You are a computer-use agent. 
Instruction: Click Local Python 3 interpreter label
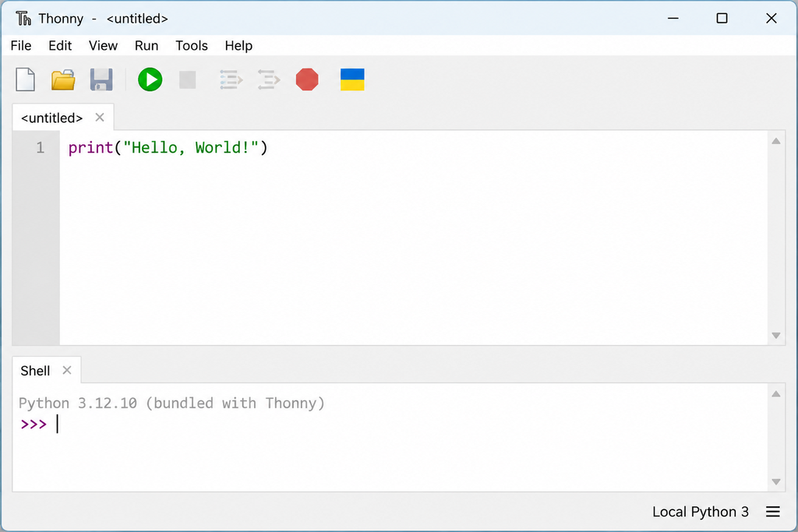pos(701,512)
